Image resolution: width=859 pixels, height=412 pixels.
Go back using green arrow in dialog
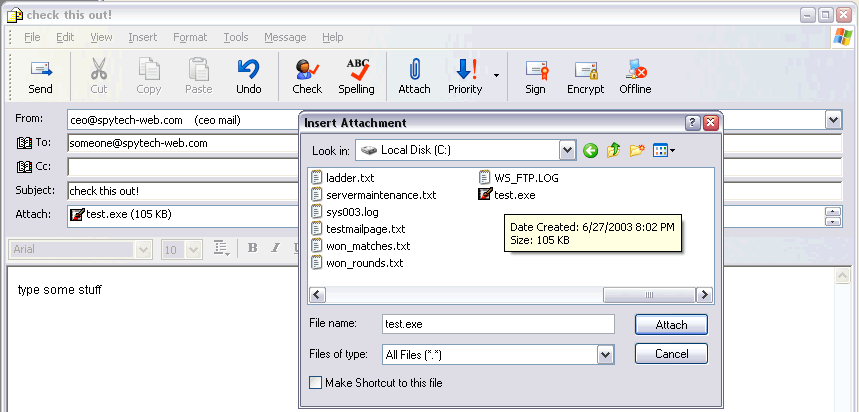[591, 151]
